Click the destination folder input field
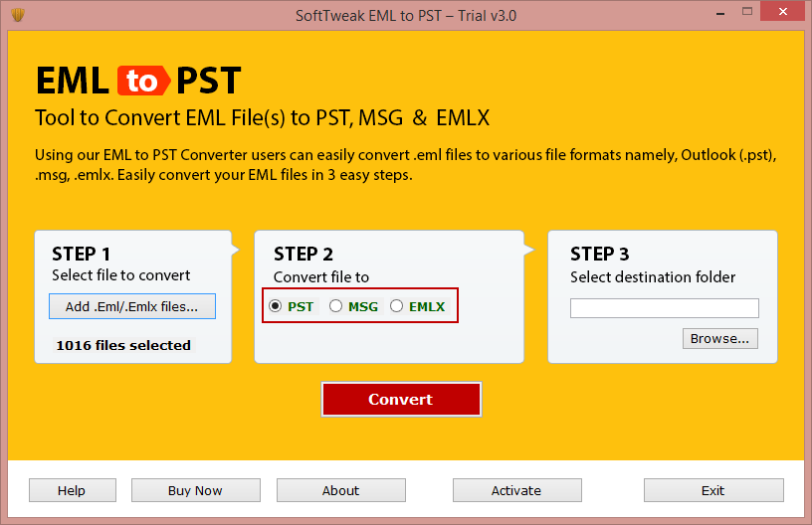 pos(665,308)
